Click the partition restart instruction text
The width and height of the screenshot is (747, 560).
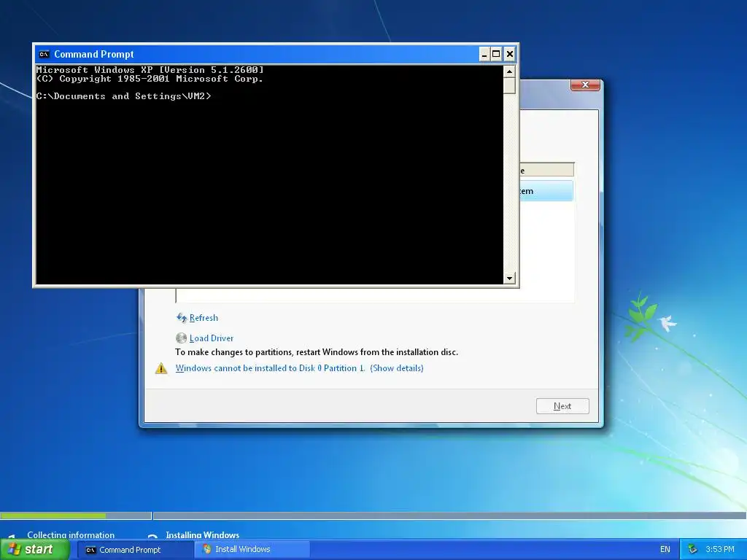tap(317, 352)
